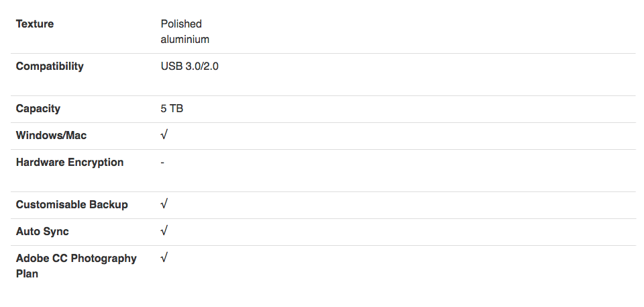
Task: Click the Hardware Encryption label
Action: (70, 163)
